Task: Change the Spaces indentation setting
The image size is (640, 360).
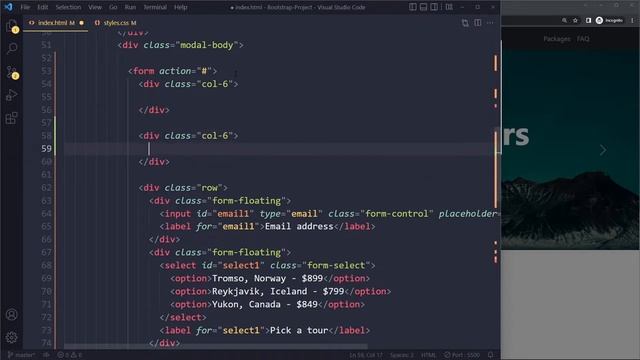Action: pos(402,355)
